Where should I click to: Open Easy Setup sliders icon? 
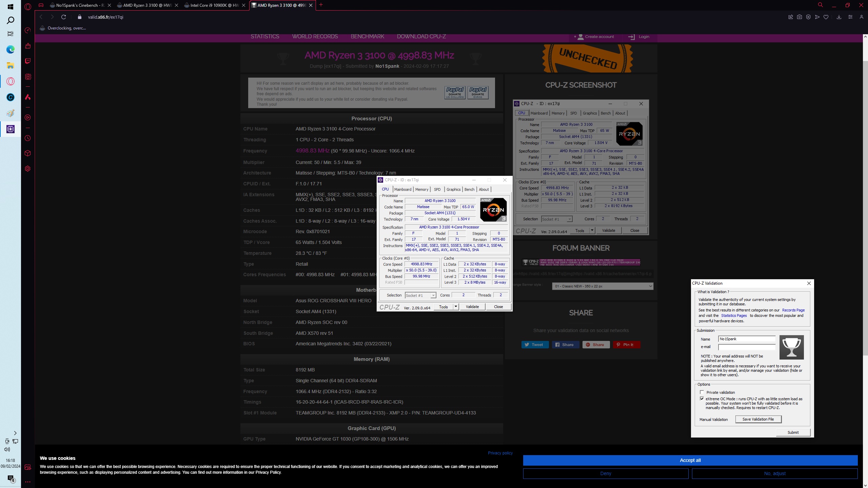(850, 17)
